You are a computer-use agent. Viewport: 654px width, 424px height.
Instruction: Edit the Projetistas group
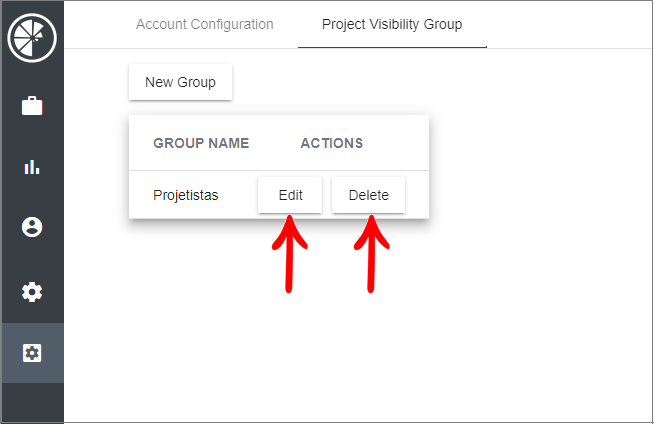(290, 195)
